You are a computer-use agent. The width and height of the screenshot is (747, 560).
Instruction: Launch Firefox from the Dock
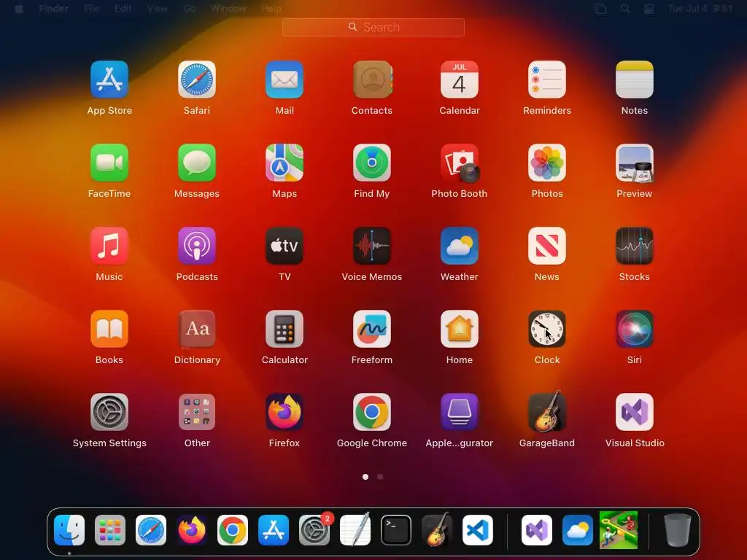[x=192, y=530]
